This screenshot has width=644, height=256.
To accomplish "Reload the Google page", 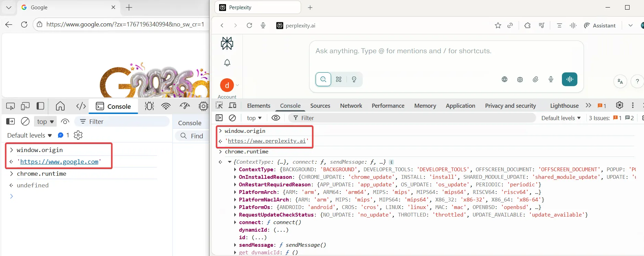I will click(x=24, y=24).
